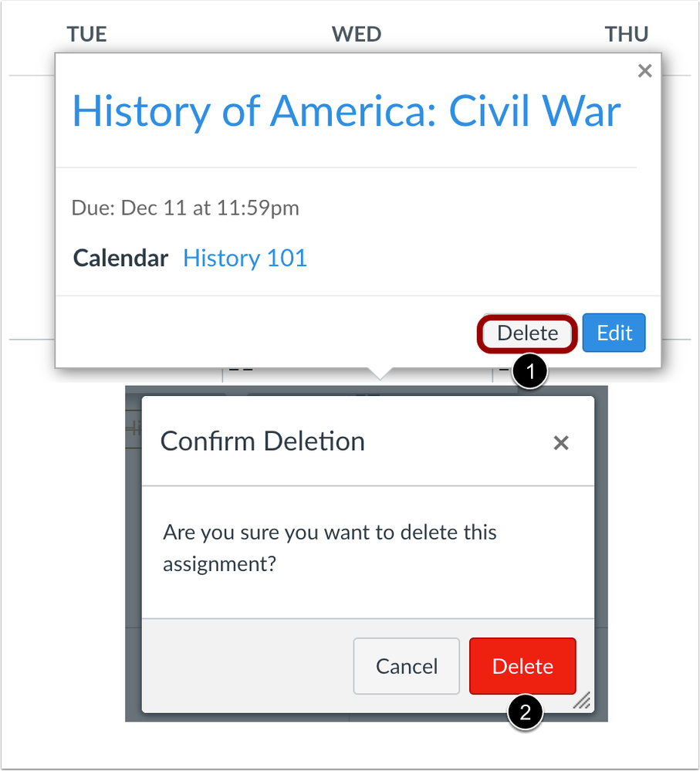700x771 pixels.
Task: Close the event details popup
Action: 645,70
